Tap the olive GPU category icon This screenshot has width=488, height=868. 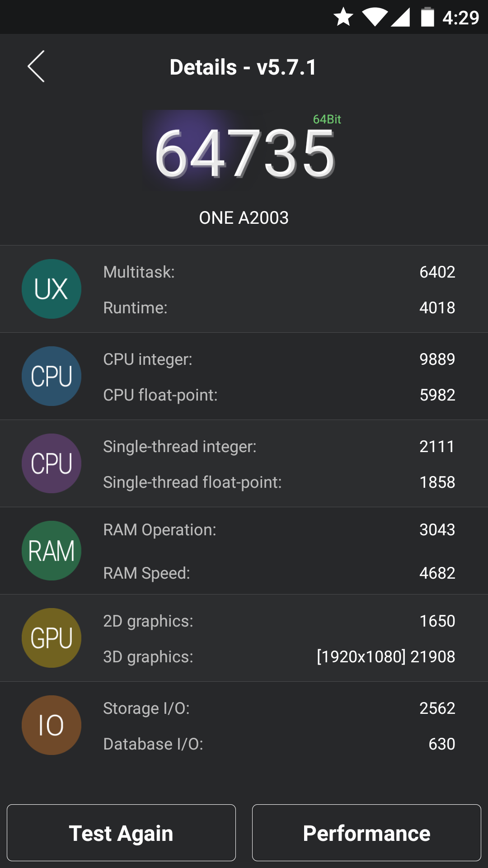(x=52, y=638)
